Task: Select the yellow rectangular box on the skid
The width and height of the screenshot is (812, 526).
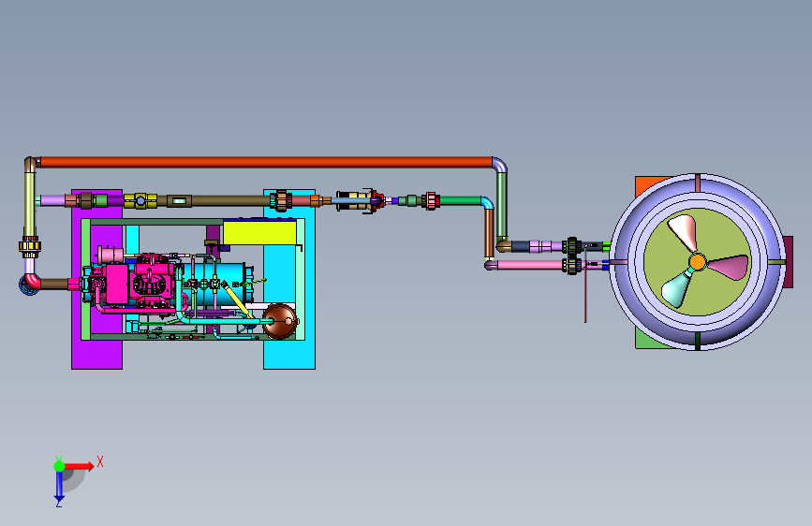Action: click(259, 232)
